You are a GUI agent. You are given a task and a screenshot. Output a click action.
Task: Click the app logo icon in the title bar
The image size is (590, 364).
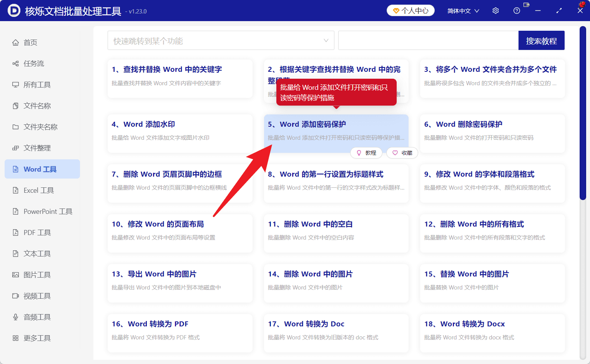[14, 10]
